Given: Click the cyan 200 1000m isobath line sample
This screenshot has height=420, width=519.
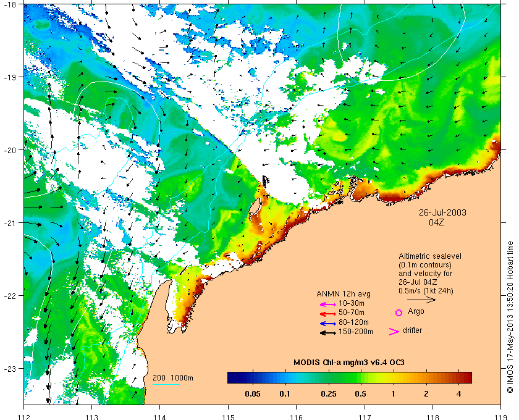Looking at the screenshot, I should tap(166, 384).
